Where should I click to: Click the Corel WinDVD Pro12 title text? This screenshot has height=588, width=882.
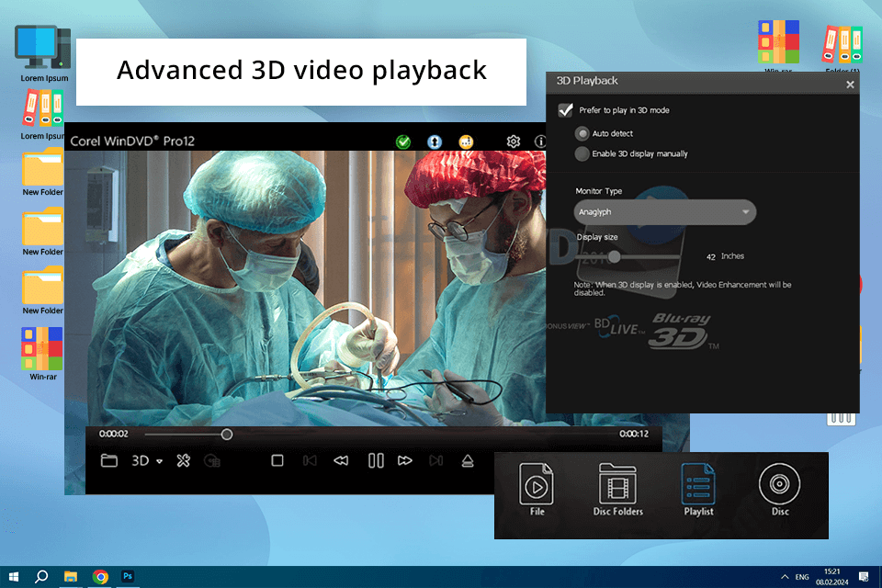132,141
